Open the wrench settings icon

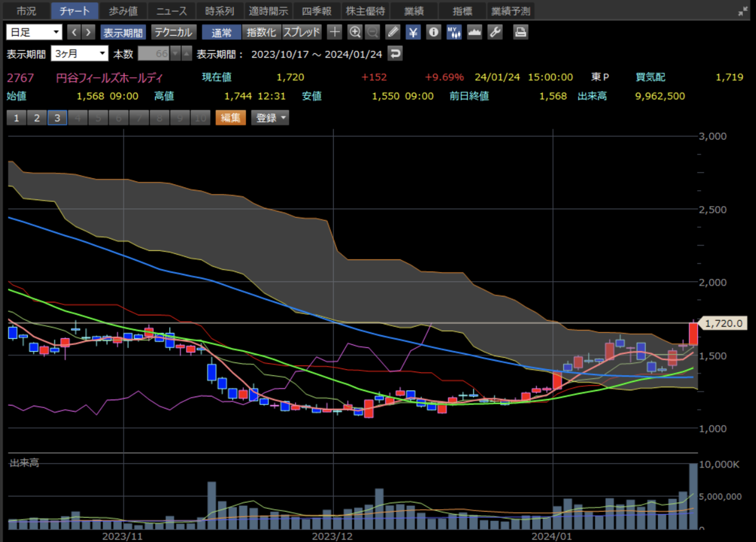(495, 32)
